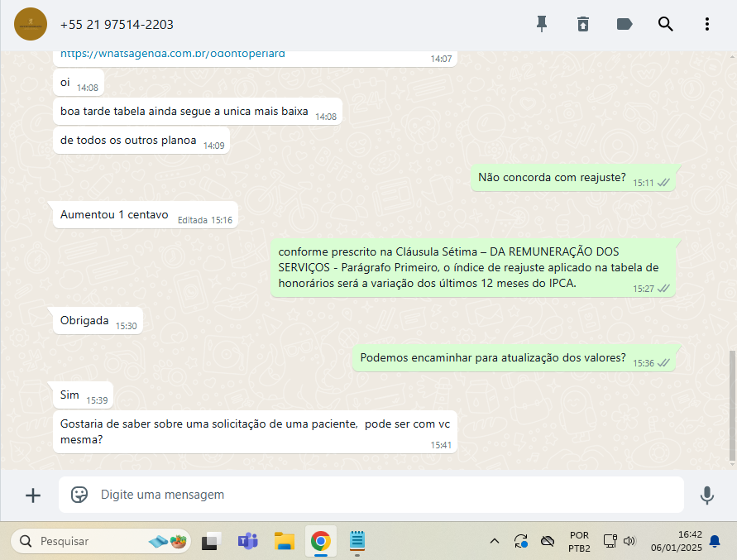Start voice recording with the microphone icon
Image resolution: width=737 pixels, height=560 pixels.
click(707, 495)
